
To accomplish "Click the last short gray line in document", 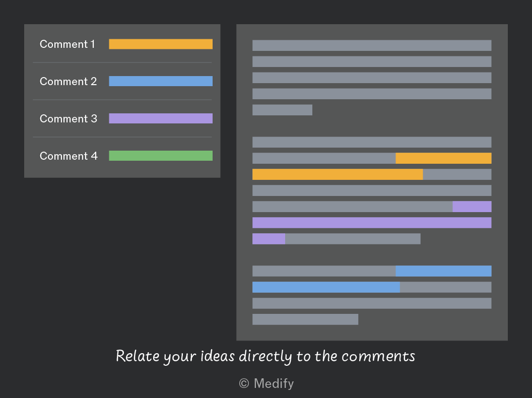I will tap(305, 319).
